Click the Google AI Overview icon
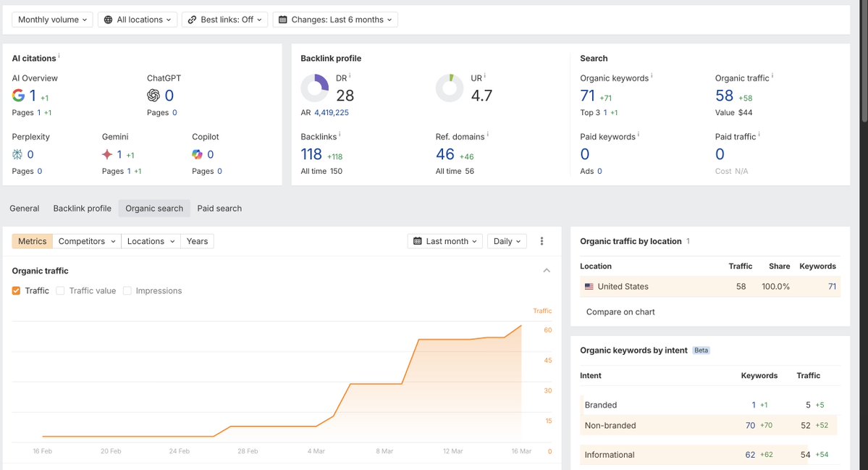This screenshot has width=868, height=470. [18, 95]
